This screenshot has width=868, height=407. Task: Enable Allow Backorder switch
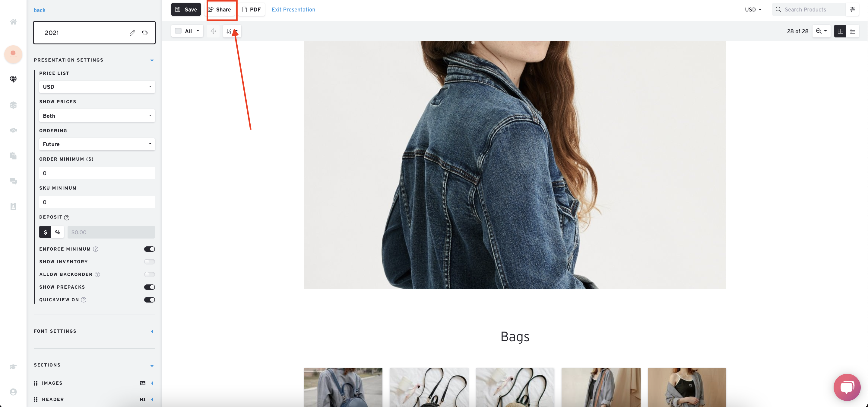[x=149, y=274]
